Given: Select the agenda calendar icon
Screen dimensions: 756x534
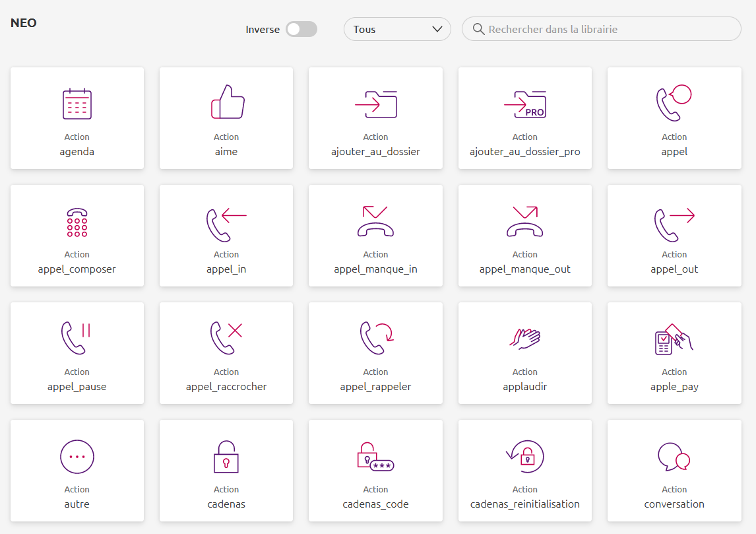Looking at the screenshot, I should click(77, 104).
